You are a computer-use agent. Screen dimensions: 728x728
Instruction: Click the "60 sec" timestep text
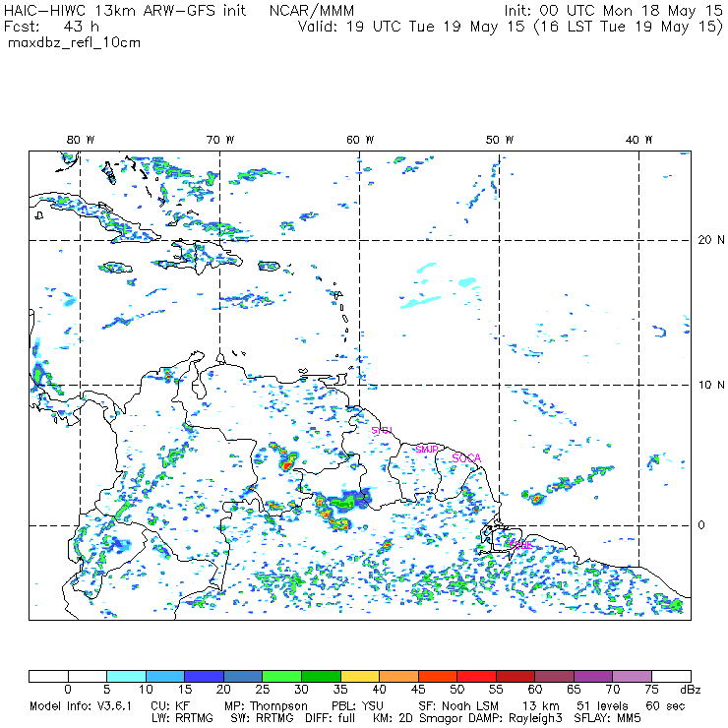(x=665, y=706)
